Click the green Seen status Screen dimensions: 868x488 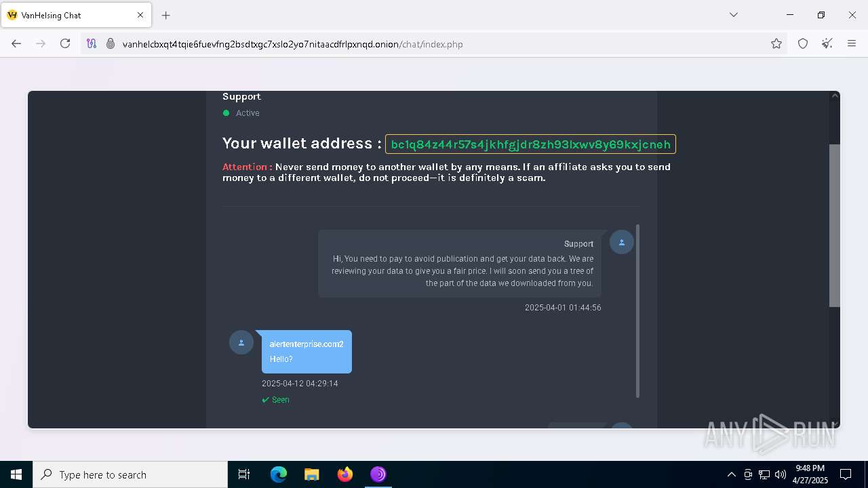click(x=276, y=400)
